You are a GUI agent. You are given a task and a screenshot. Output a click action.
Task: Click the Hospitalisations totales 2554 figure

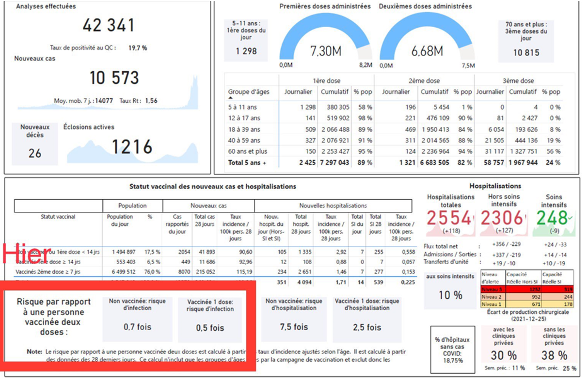pos(451,219)
